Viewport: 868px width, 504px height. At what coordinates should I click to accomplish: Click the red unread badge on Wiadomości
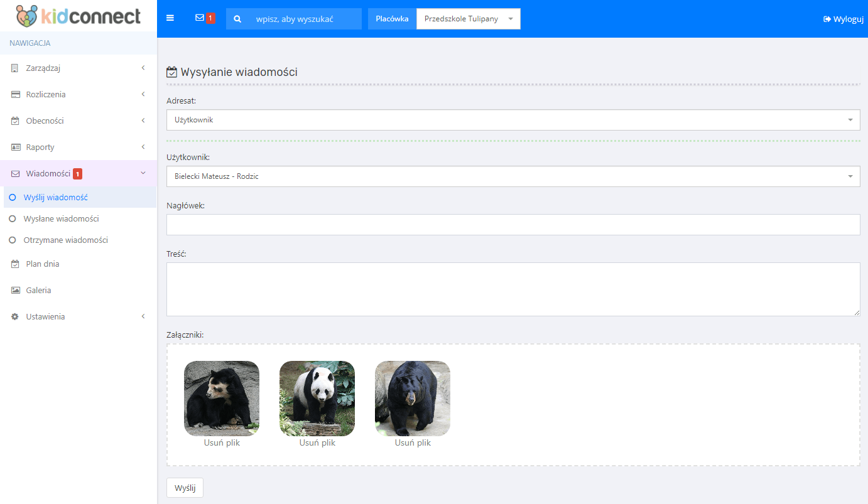77,174
